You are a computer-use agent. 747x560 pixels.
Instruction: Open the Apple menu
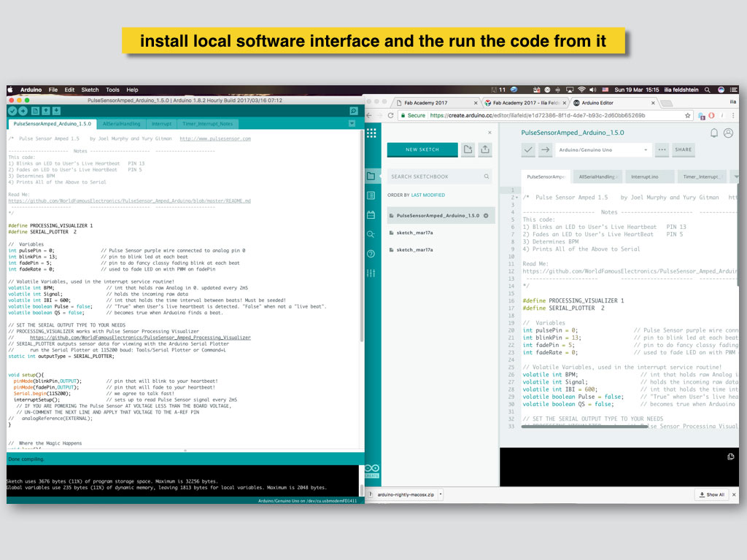[11, 90]
